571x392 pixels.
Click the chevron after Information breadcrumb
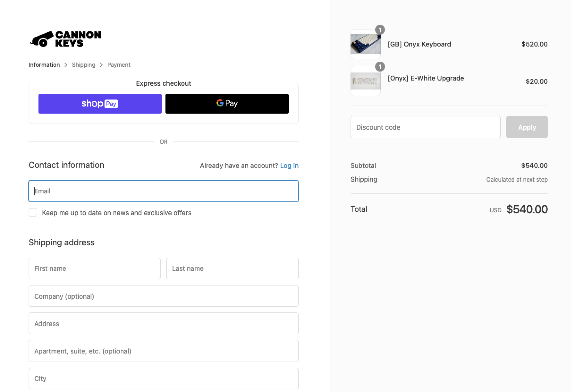(x=66, y=65)
